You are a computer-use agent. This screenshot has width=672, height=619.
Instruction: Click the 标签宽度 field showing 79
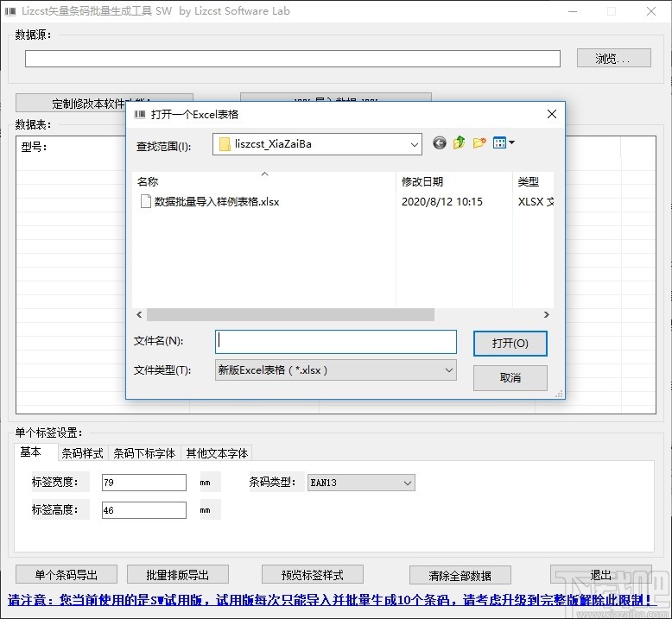tap(144, 483)
